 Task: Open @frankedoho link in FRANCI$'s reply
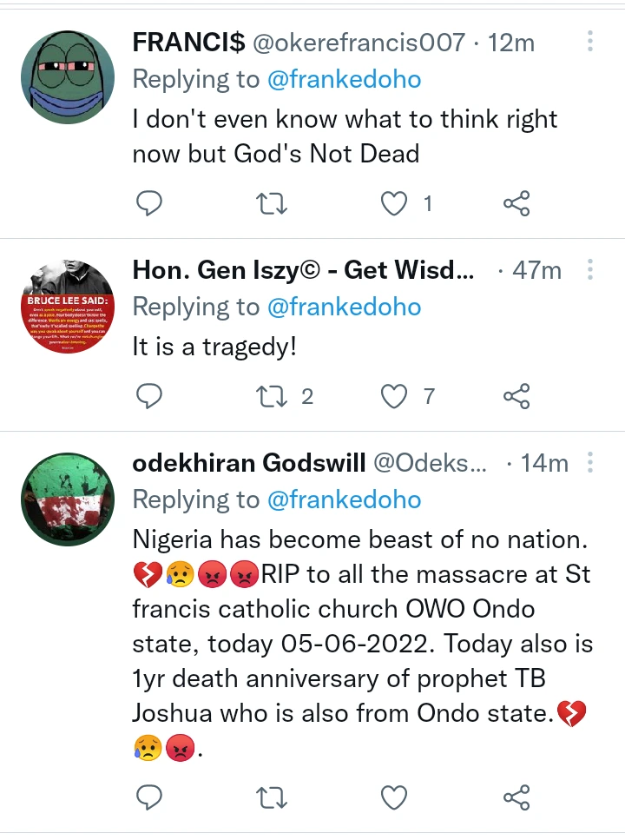point(345,80)
